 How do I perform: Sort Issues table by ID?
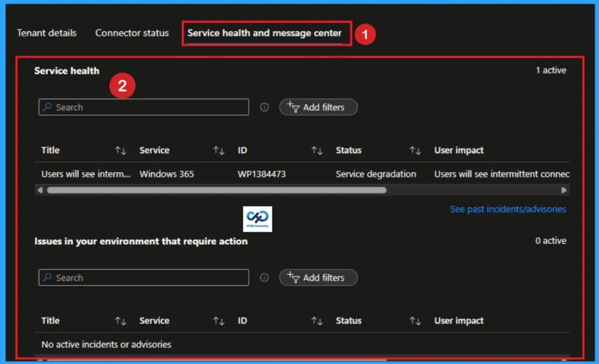[316, 321]
